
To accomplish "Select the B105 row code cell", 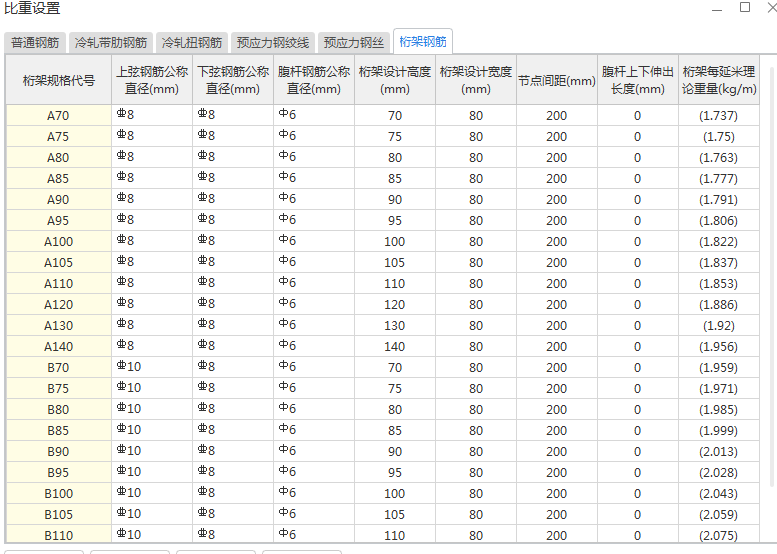I will (58, 514).
